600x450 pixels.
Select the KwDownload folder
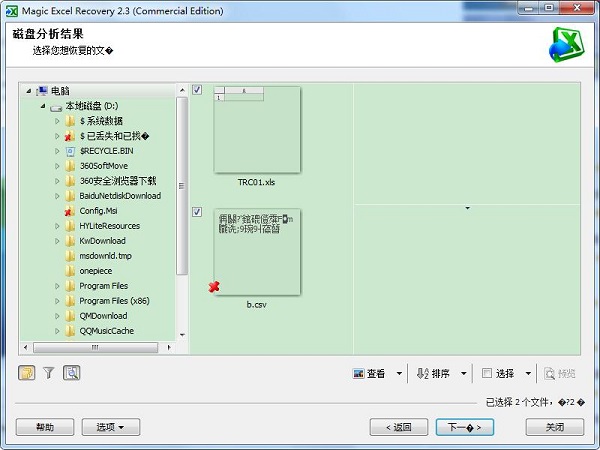[102, 241]
